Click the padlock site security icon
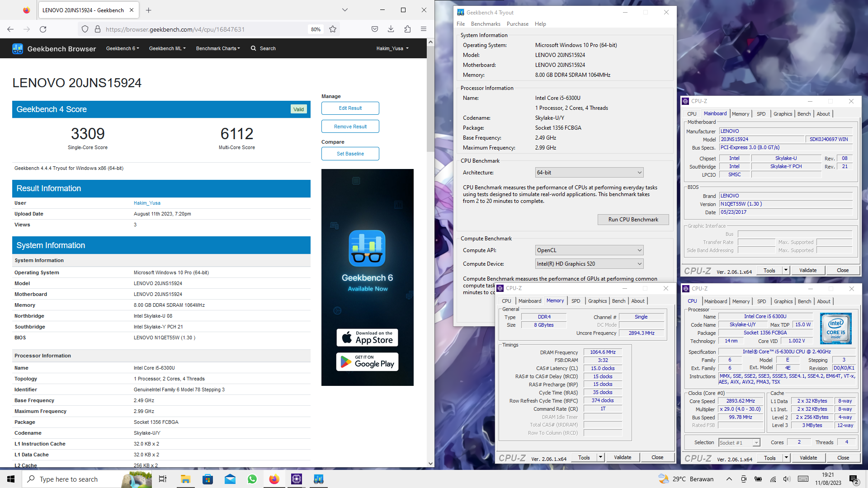 tap(97, 29)
